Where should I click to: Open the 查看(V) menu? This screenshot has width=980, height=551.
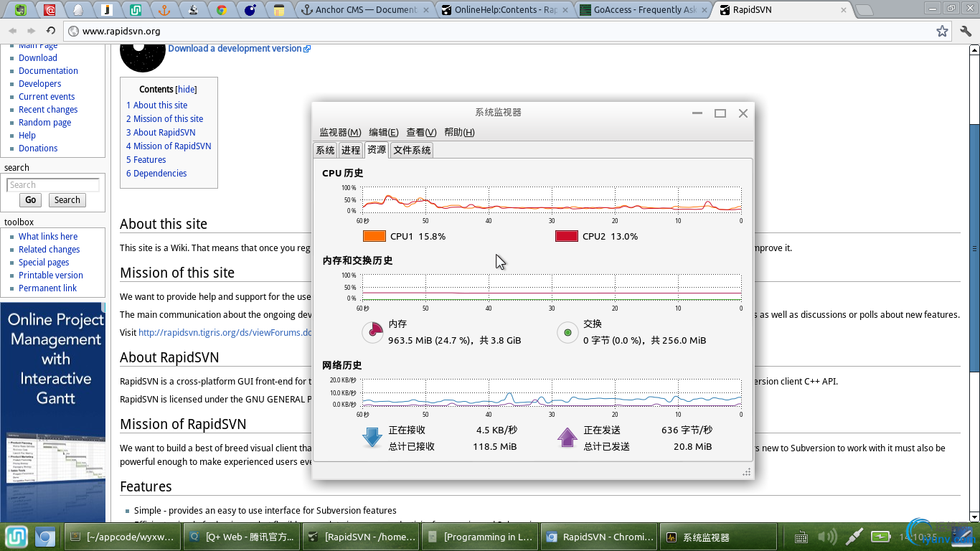421,132
